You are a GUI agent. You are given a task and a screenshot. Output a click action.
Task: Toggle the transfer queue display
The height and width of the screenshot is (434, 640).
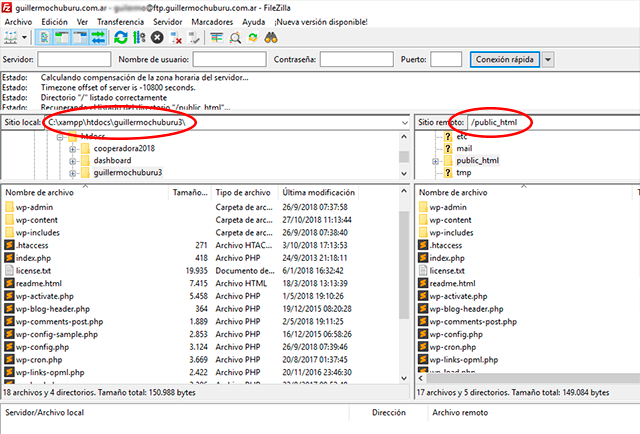(98, 38)
